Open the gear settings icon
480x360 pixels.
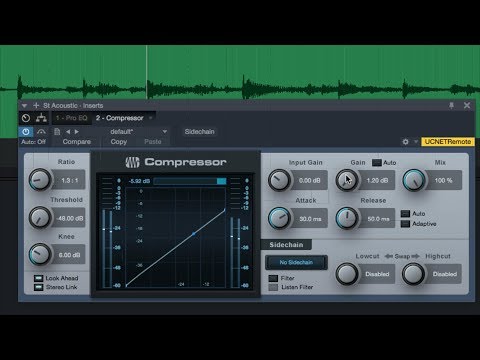coord(405,142)
